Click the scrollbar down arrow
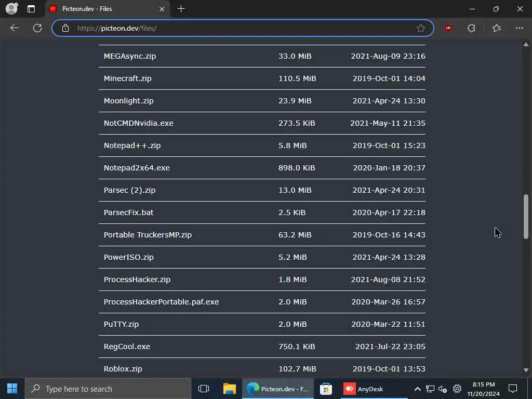Viewport: 532px width, 399px height. [x=526, y=370]
